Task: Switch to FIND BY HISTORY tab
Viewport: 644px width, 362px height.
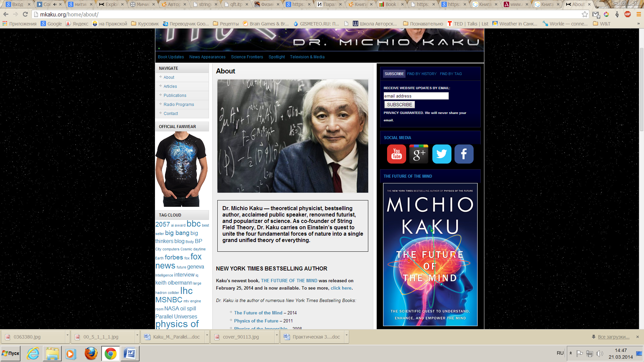Action: (x=422, y=74)
